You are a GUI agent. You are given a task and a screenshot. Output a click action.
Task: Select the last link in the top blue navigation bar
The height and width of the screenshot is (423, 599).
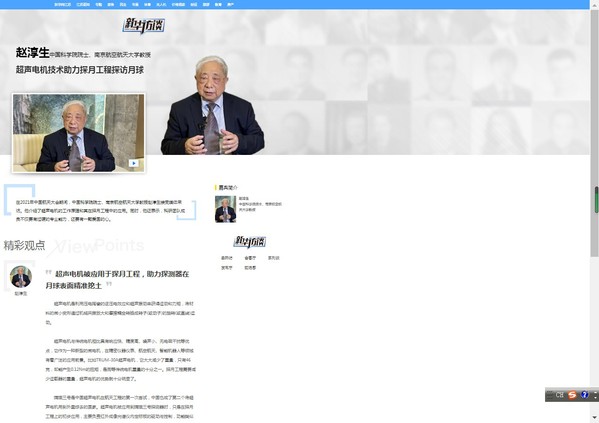230,5
